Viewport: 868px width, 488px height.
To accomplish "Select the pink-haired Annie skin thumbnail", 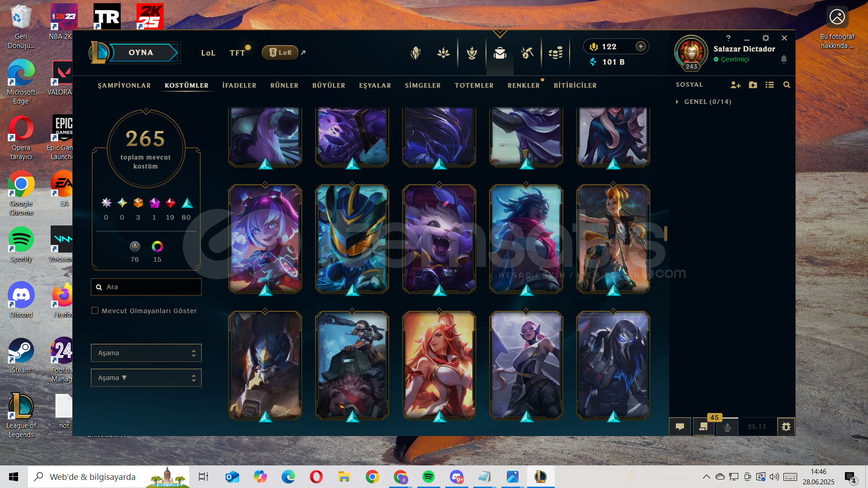I will pyautogui.click(x=265, y=239).
